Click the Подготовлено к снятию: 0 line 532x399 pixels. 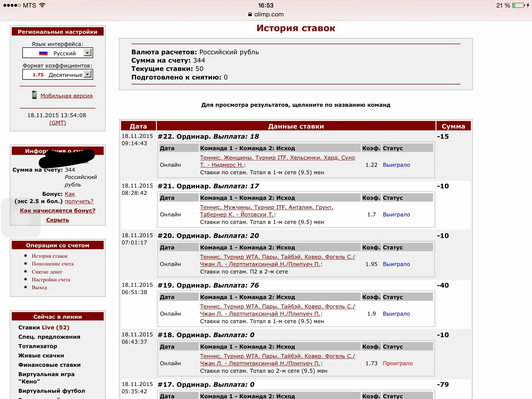tap(179, 77)
